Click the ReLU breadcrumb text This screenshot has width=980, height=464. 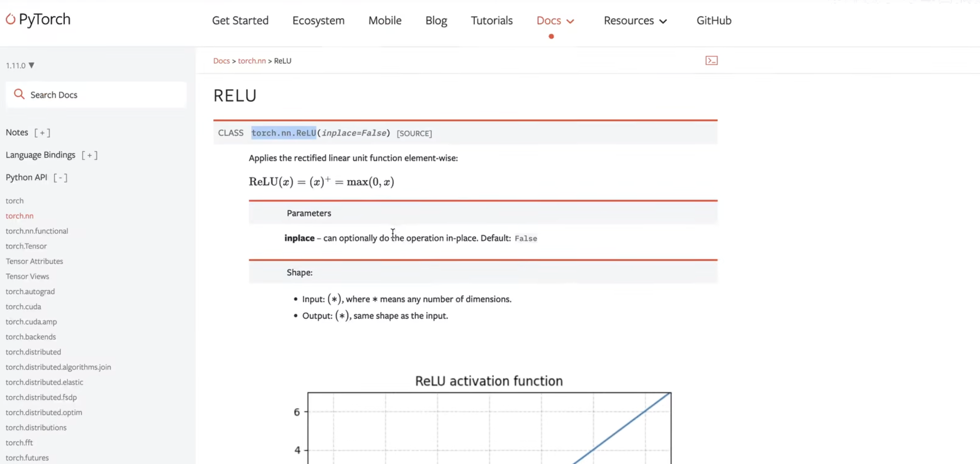pos(283,61)
